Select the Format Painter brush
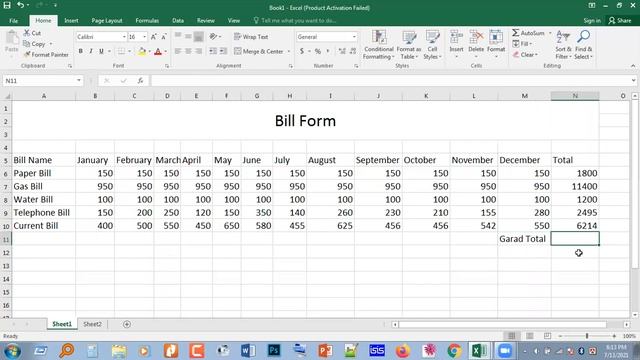Screen dimensions: 640x360 27,54
